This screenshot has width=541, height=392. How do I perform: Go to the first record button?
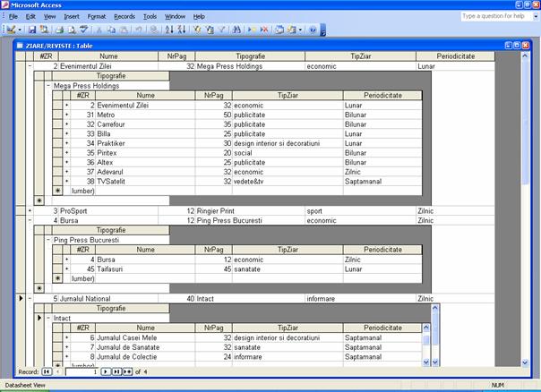coord(47,371)
